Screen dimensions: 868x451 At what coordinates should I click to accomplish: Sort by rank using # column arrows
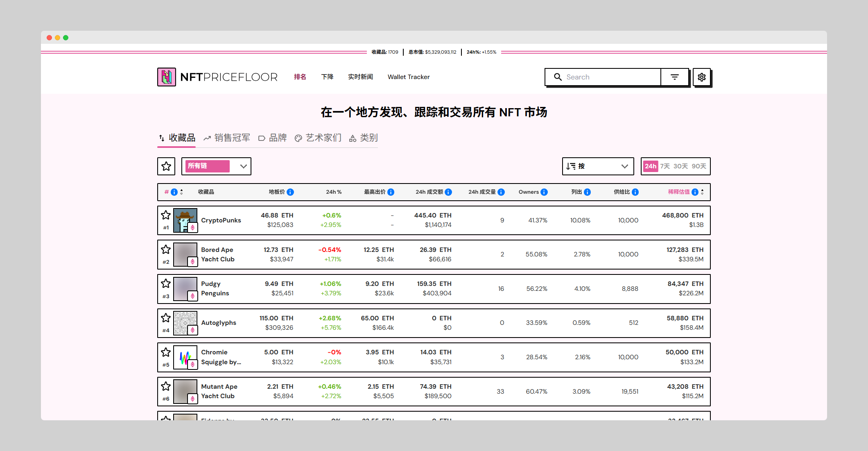point(181,192)
